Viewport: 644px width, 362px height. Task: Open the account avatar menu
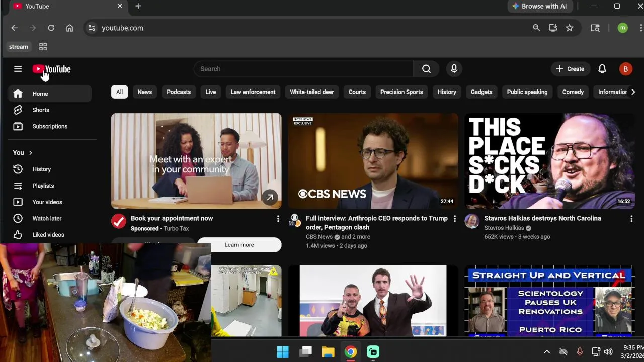click(625, 69)
